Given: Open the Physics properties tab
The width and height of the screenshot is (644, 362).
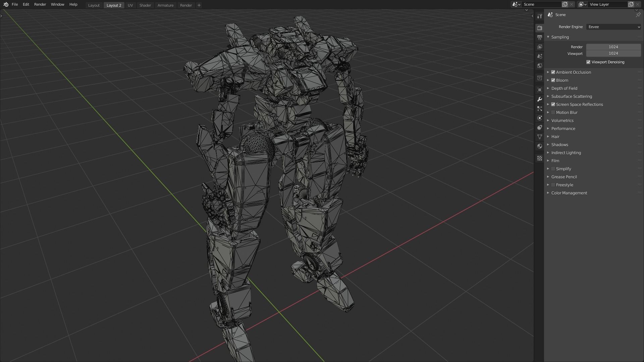Looking at the screenshot, I should (539, 118).
